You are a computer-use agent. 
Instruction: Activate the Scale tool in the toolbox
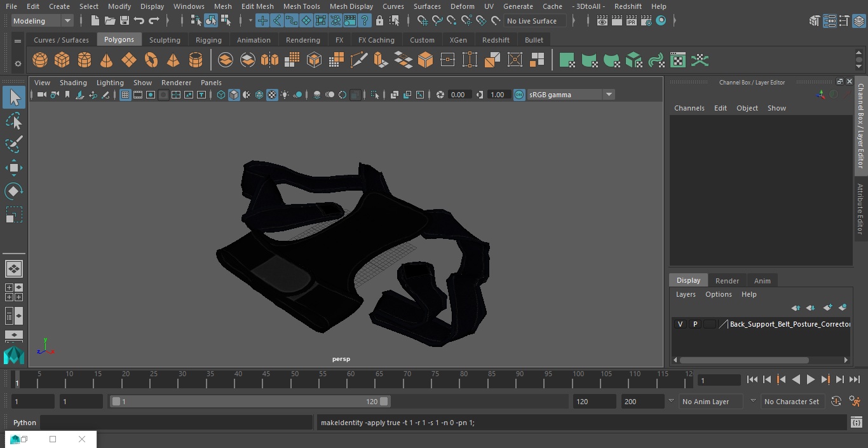[x=14, y=215]
